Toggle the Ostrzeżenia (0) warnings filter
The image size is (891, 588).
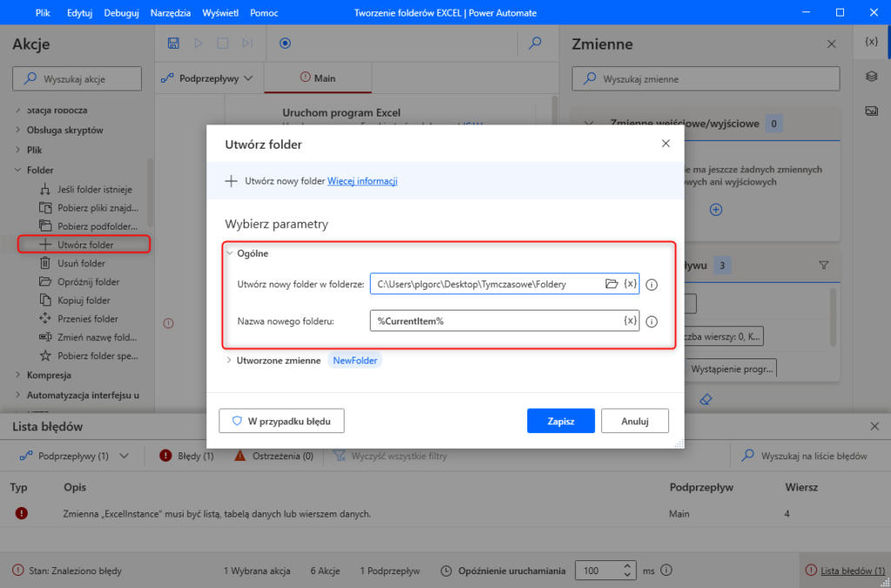coord(274,456)
